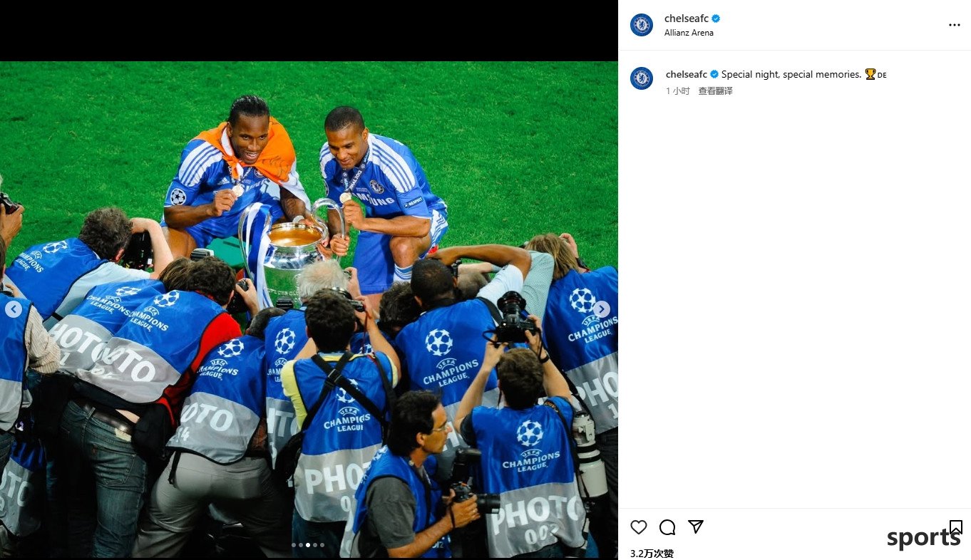Click the Chelsea profile avatar in header
The image size is (971, 560).
click(642, 25)
